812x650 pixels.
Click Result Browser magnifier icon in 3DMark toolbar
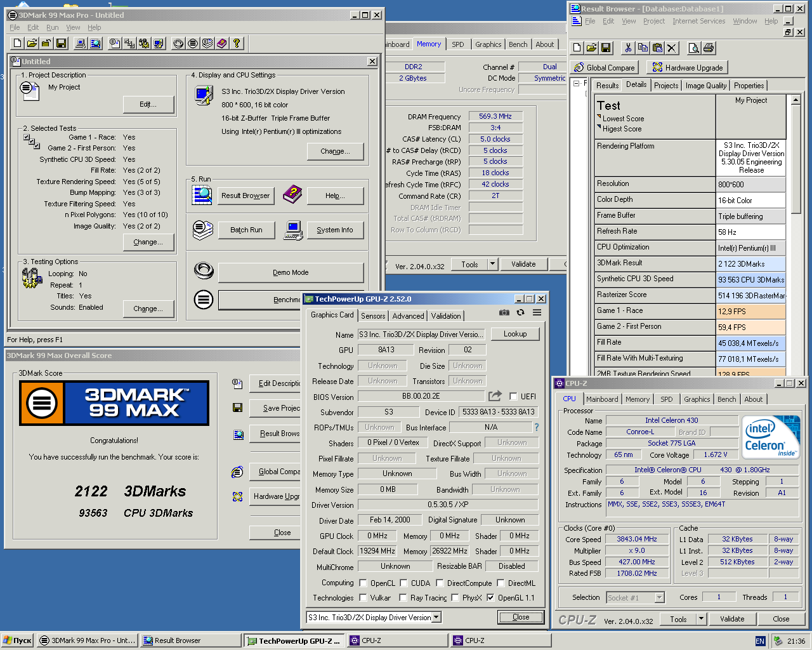coord(95,43)
